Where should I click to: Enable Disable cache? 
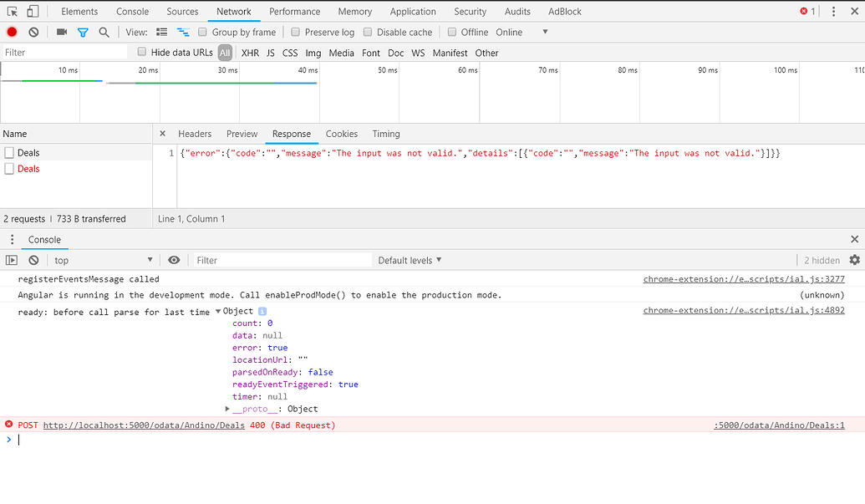(368, 32)
